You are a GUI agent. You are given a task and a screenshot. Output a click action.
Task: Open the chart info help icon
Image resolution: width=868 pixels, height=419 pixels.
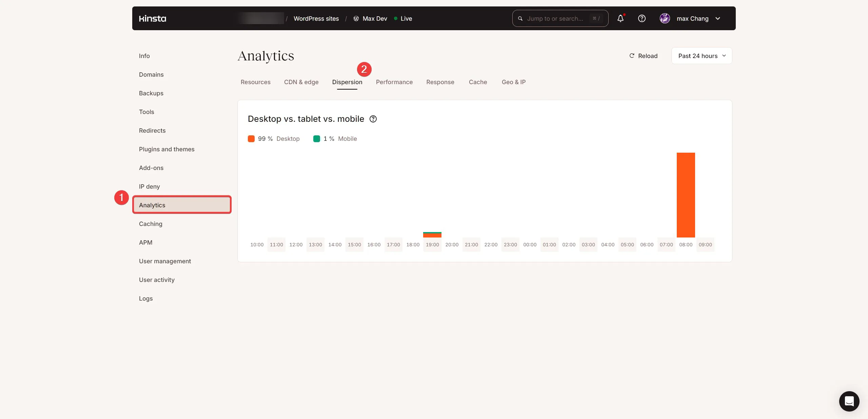click(373, 119)
